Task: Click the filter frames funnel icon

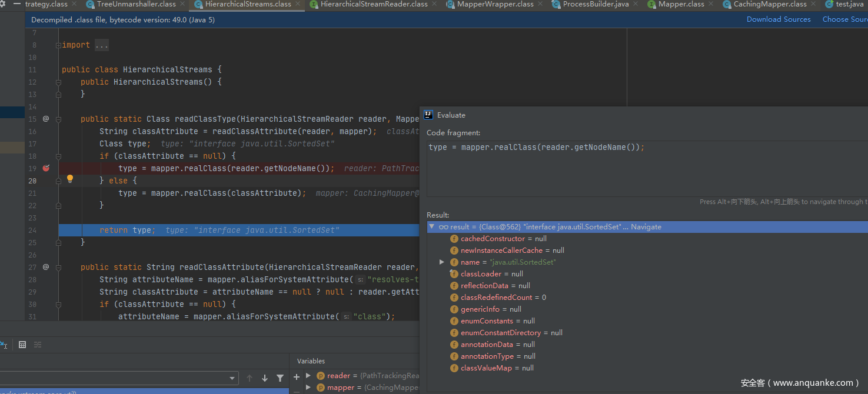Action: tap(280, 378)
